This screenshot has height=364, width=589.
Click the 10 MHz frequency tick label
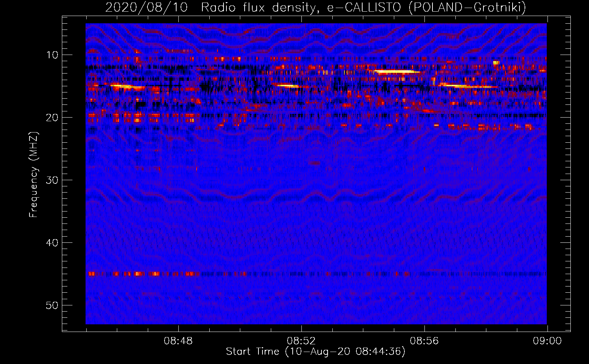[x=52, y=55]
